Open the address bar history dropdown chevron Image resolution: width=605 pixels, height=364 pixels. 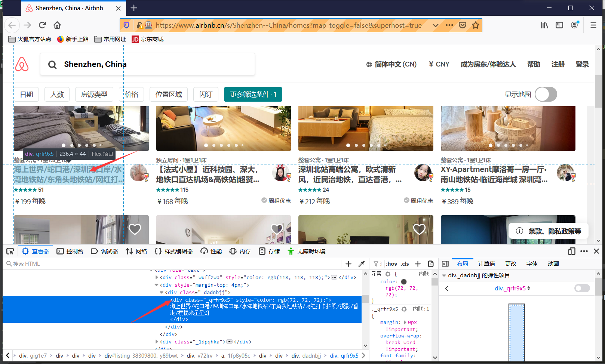[435, 25]
